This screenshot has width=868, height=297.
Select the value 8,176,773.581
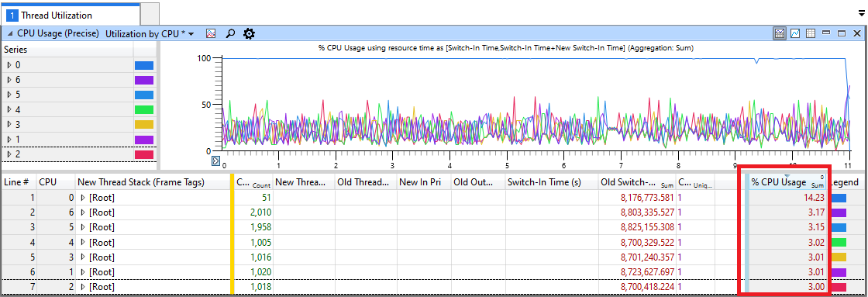(x=637, y=197)
